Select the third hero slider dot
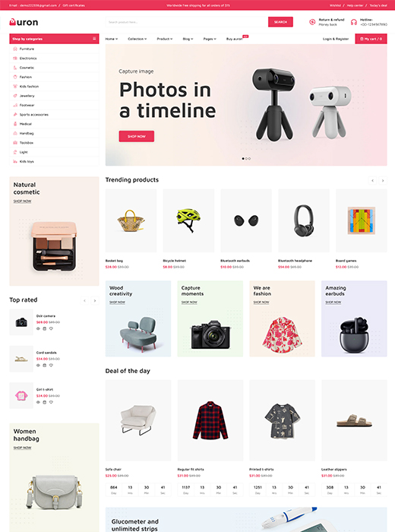The image size is (395, 532). [x=250, y=158]
